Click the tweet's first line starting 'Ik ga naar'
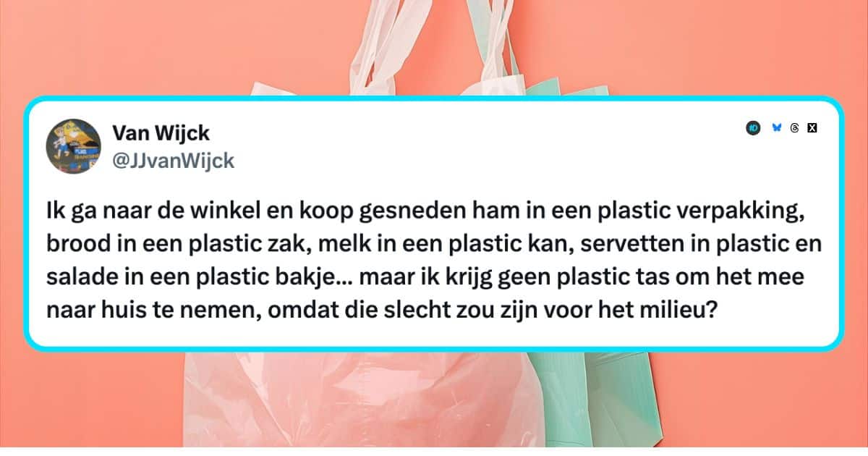 pos(431,215)
